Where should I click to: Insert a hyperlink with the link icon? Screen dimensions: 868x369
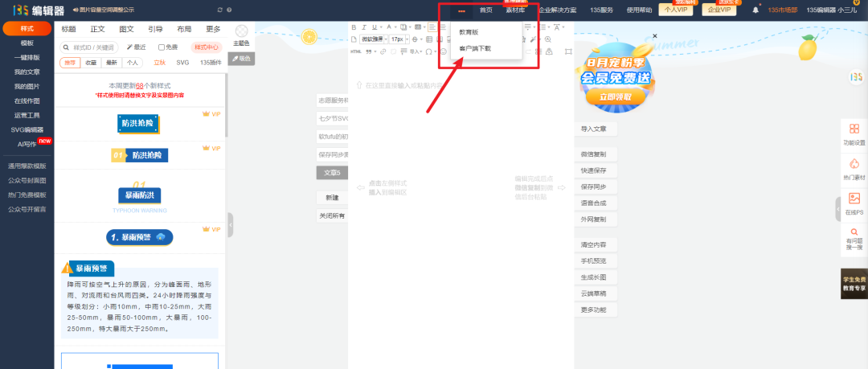point(383,51)
